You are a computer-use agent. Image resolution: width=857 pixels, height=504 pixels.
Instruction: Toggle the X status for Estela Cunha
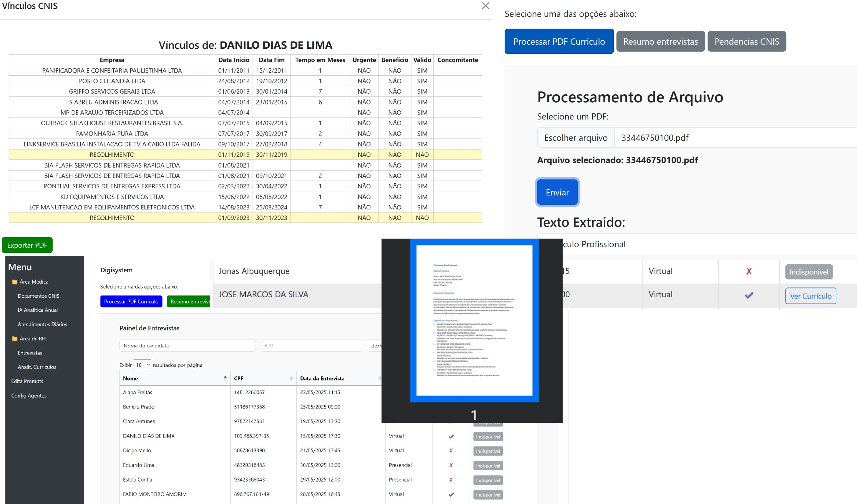(x=451, y=480)
